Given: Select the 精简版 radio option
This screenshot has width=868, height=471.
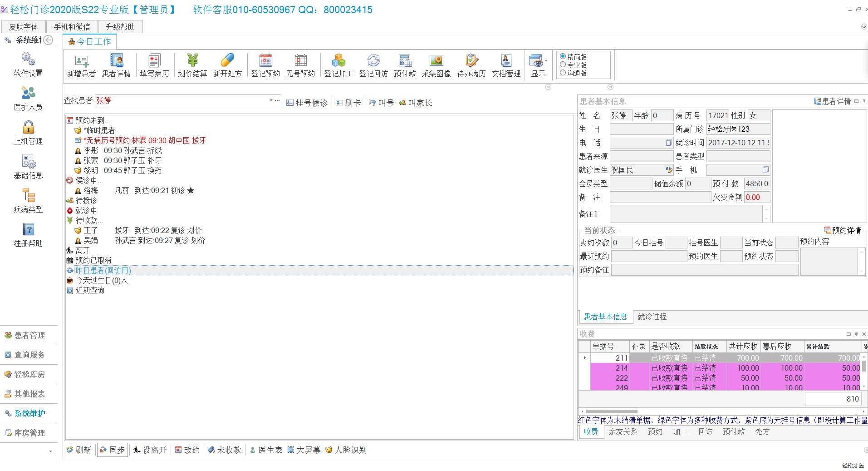Looking at the screenshot, I should pyautogui.click(x=563, y=56).
